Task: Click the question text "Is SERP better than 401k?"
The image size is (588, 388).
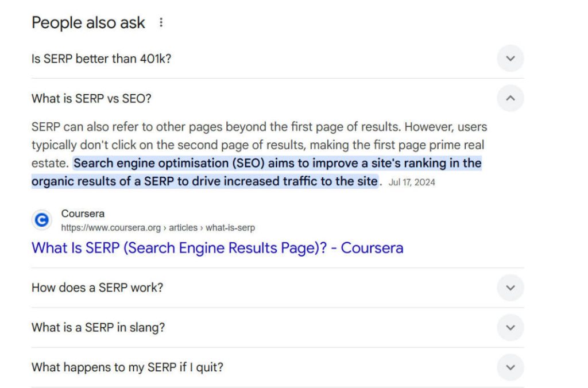Action: pos(101,59)
